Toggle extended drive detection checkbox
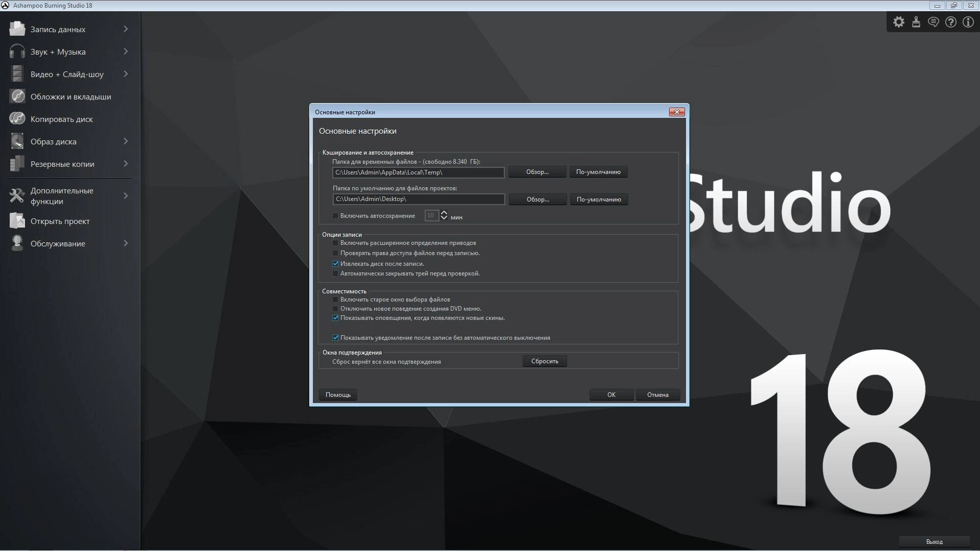980x551 pixels. pos(335,243)
